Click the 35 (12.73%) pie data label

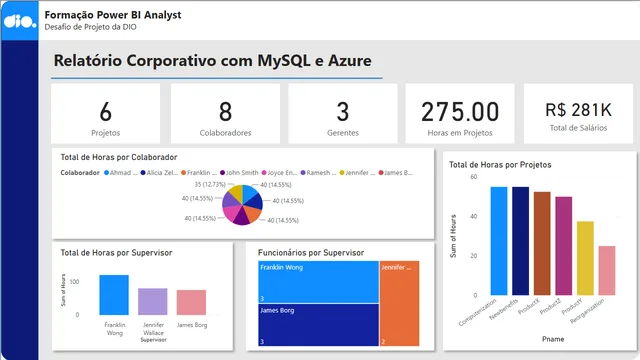(210, 184)
